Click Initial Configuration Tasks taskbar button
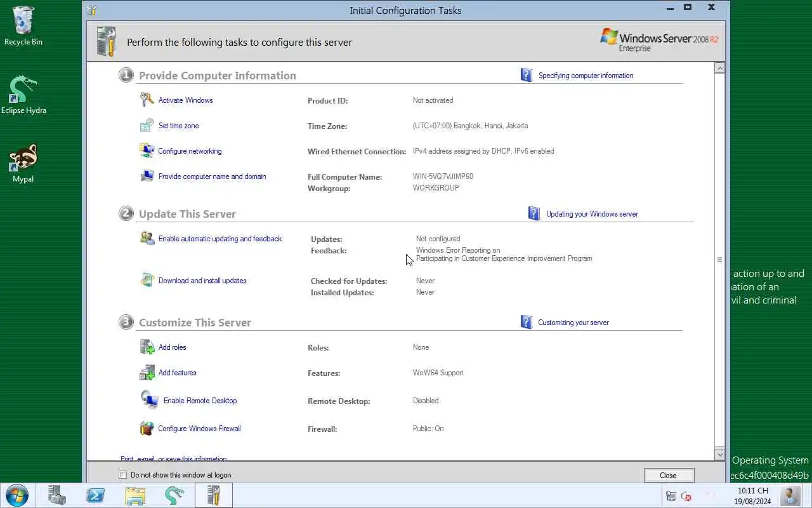This screenshot has width=812, height=508. 214,495
